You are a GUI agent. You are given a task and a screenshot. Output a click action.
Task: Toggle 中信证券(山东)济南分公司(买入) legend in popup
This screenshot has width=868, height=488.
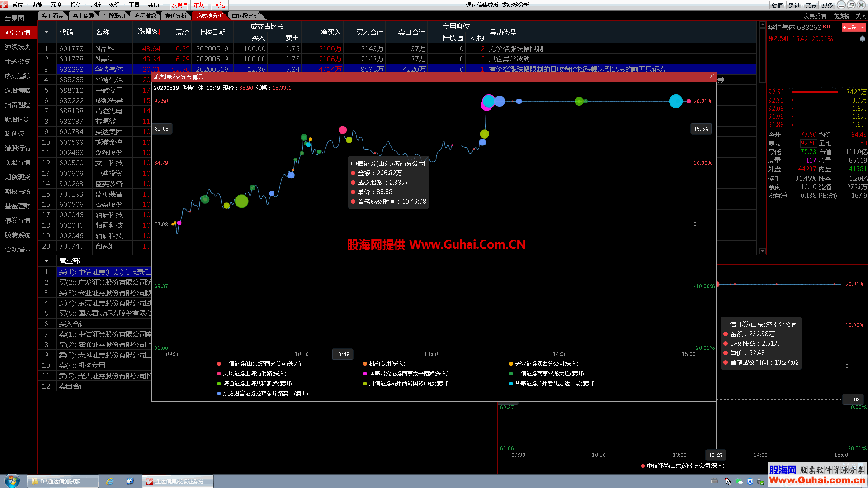259,363
